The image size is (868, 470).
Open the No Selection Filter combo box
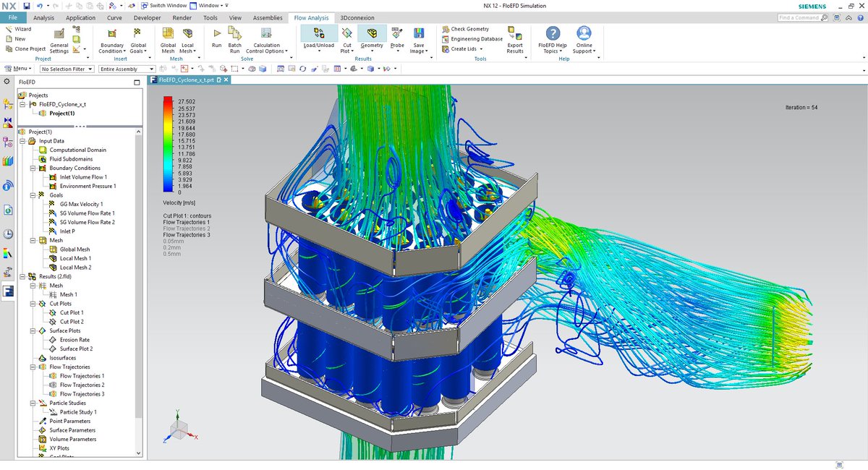pyautogui.click(x=67, y=69)
